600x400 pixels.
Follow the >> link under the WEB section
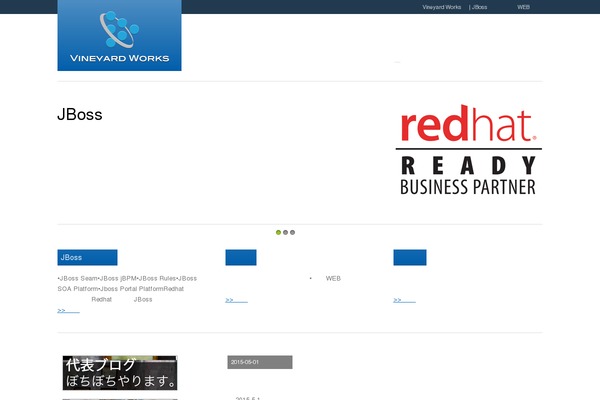pos(236,300)
